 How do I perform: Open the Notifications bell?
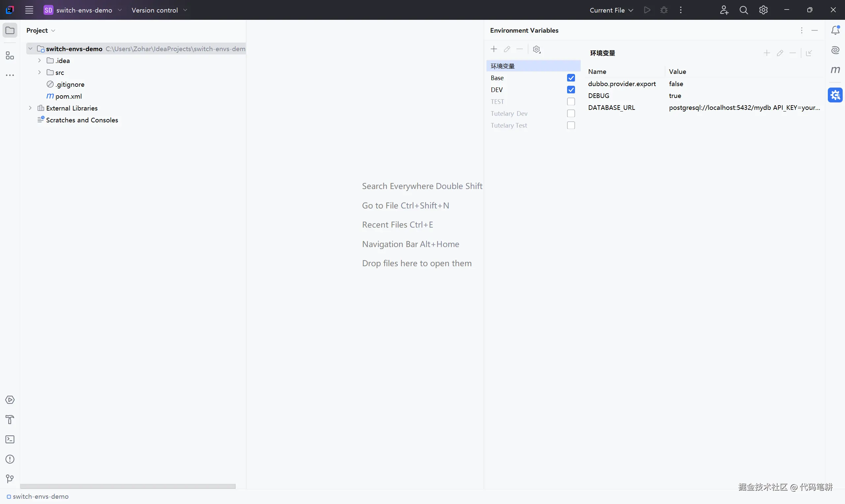point(835,30)
